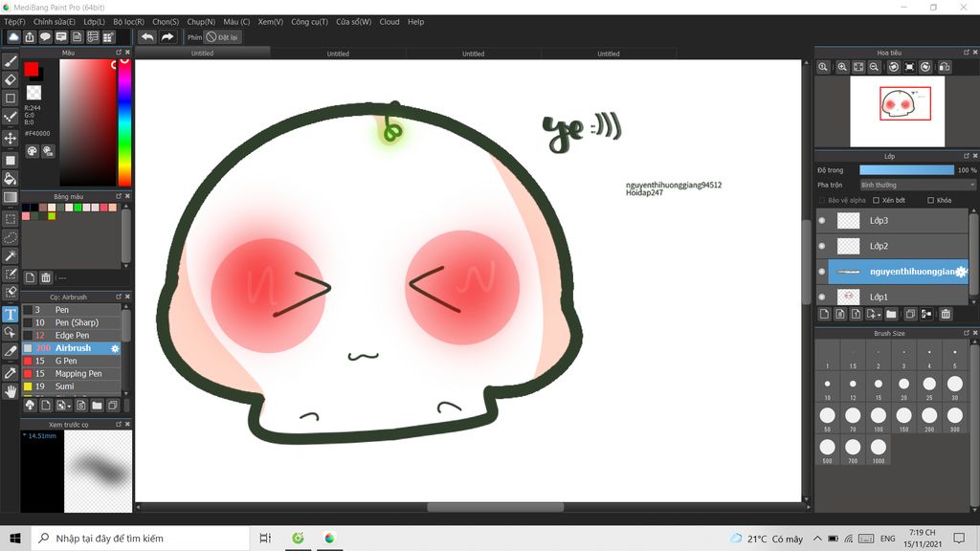Open the notification center icon
This screenshot has height=551, width=980.
pos(959,538)
